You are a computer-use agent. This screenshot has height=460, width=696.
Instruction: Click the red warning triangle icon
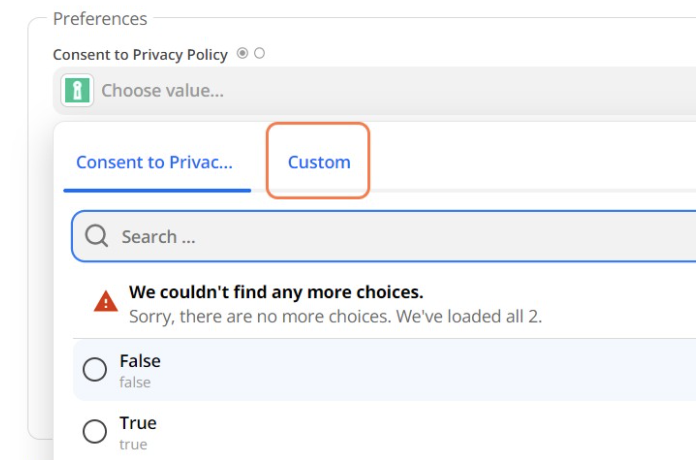(106, 301)
